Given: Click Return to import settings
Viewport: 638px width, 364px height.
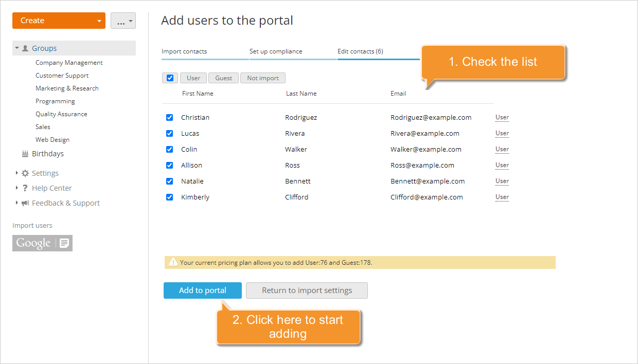Looking at the screenshot, I should [x=307, y=290].
